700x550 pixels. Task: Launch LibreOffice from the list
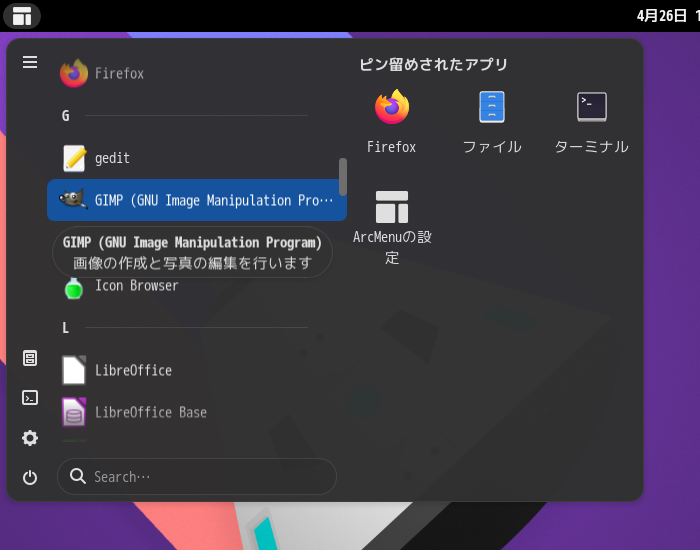point(197,370)
